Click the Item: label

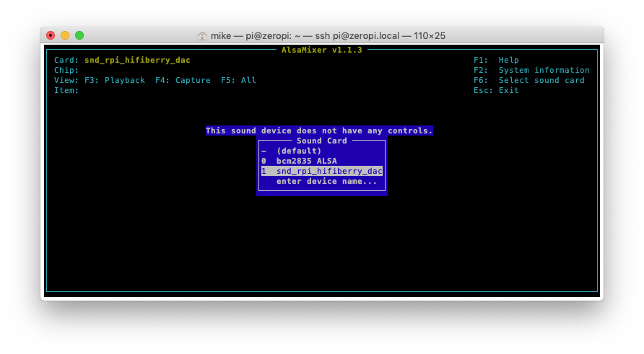coord(66,90)
